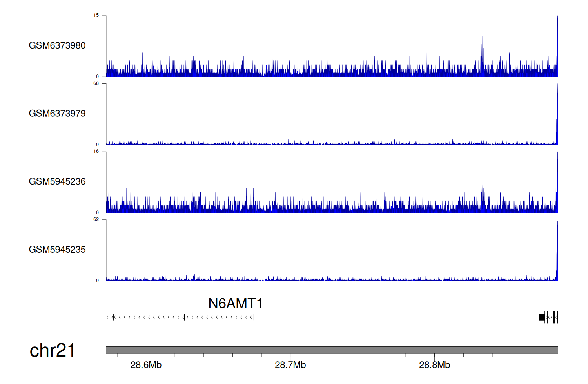The width and height of the screenshot is (588, 384).
Task: Click the 28.6Mb axis position label
Action: click(146, 365)
